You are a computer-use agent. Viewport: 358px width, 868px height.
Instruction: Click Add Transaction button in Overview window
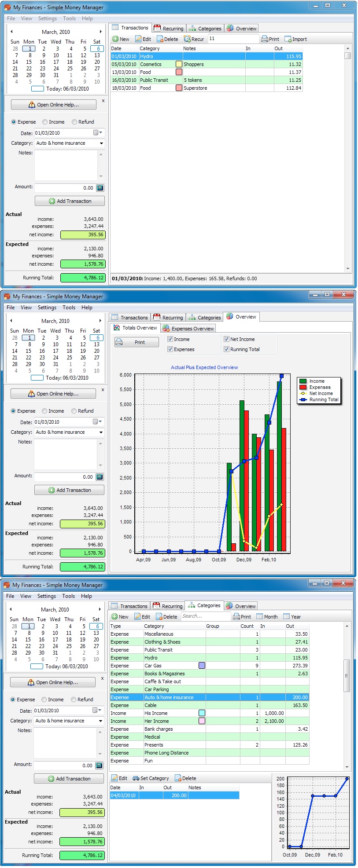[x=69, y=490]
